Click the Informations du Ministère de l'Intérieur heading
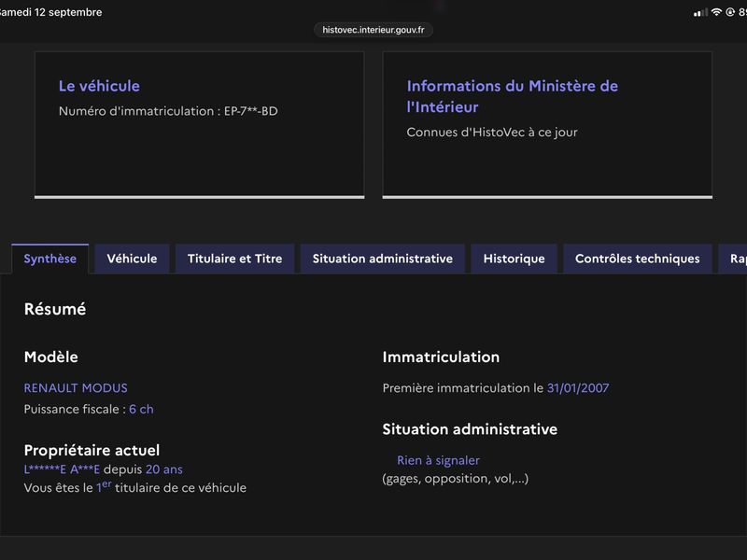747x560 pixels. point(512,96)
